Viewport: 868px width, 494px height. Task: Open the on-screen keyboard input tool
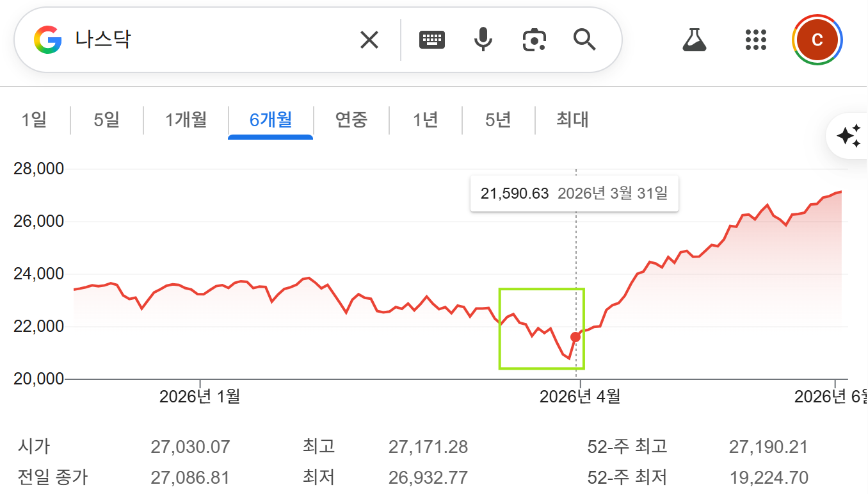tap(432, 40)
